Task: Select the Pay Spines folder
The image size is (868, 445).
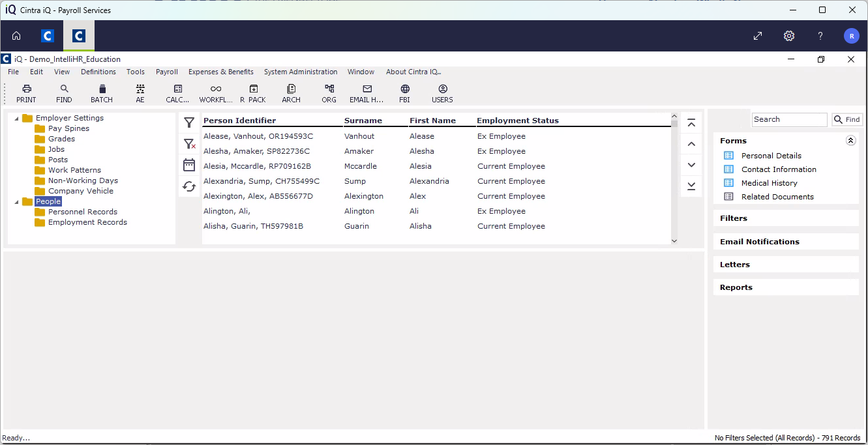Action: 68,128
